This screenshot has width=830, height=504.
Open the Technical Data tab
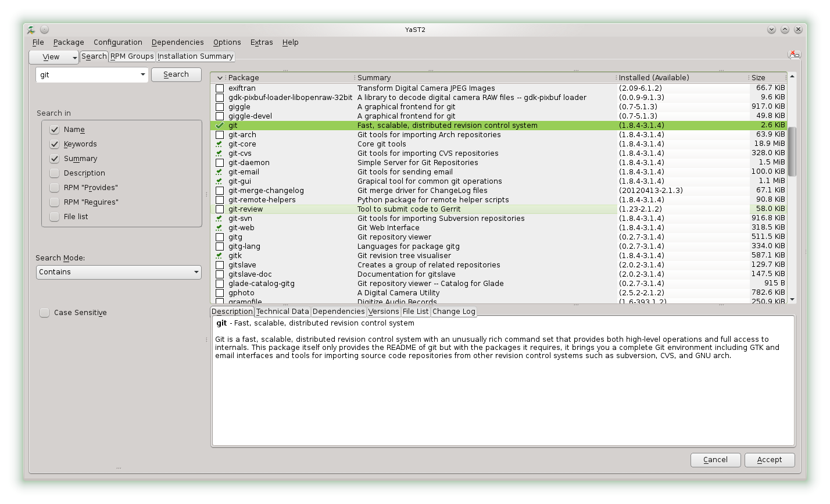[x=282, y=312]
